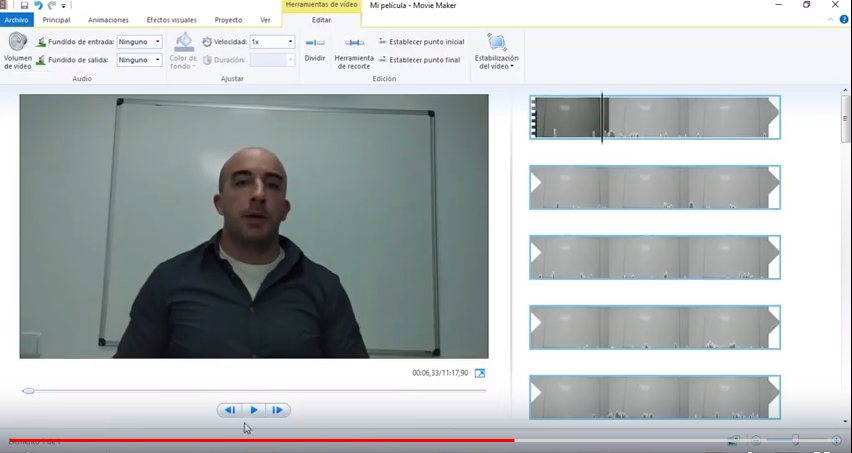The height and width of the screenshot is (453, 852).
Task: Open the Archivo menu
Action: click(x=17, y=20)
